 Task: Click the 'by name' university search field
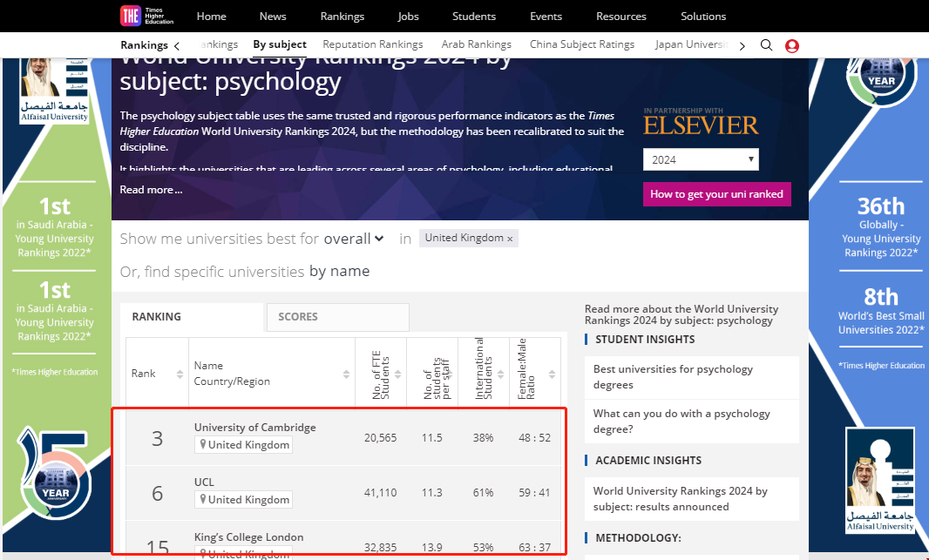[339, 272]
